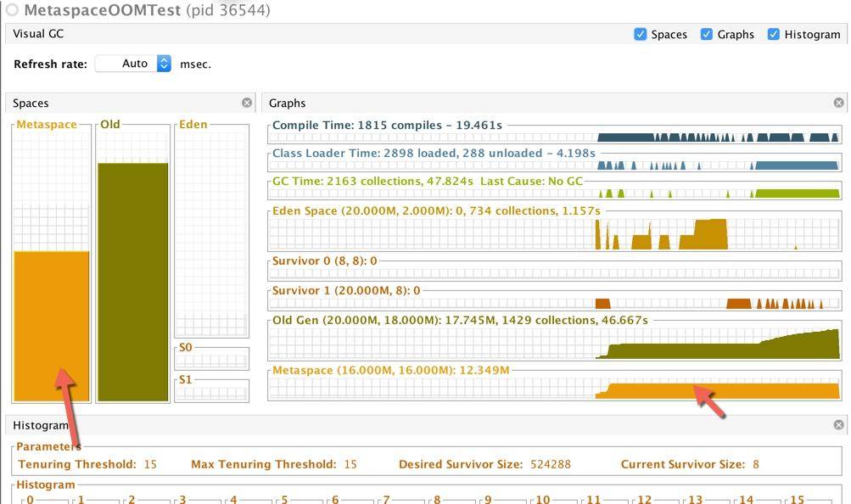Click the Metaspace usage bar

51,325
